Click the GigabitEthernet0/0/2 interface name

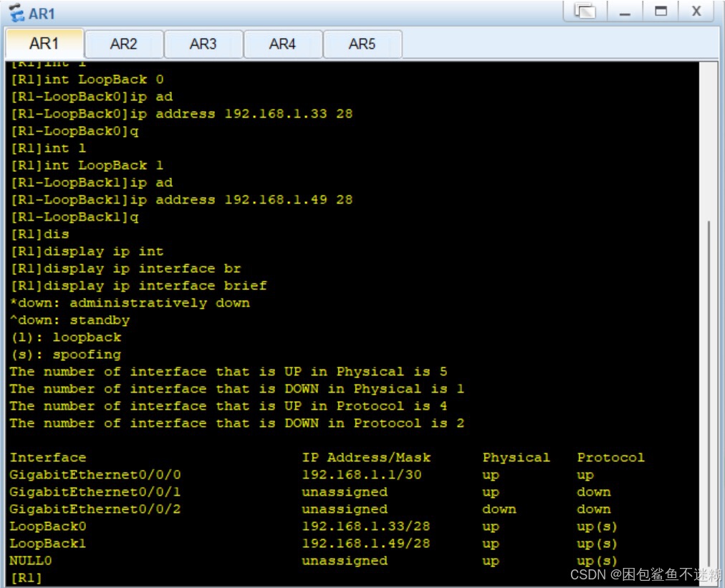coord(95,509)
